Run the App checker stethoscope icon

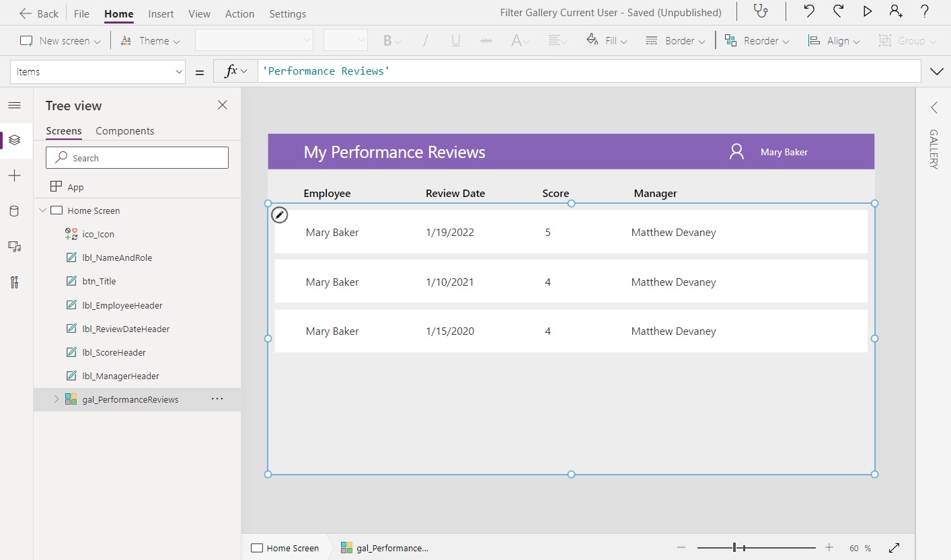pos(761,11)
